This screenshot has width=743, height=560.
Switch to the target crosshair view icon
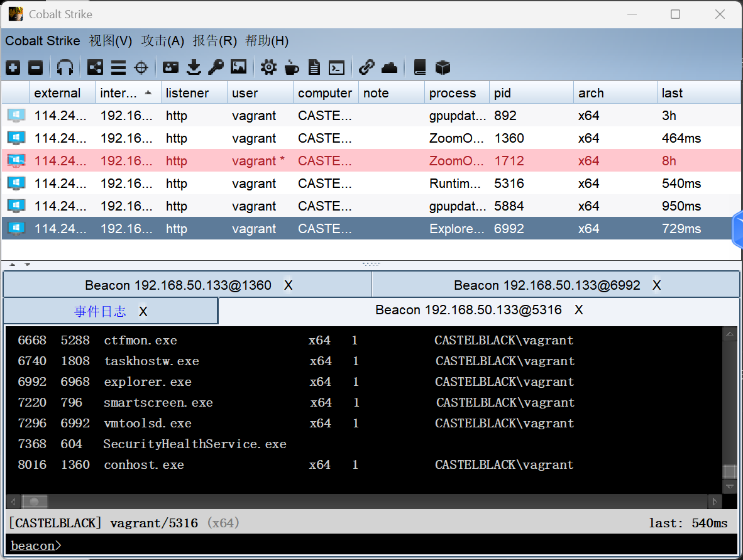coord(141,67)
